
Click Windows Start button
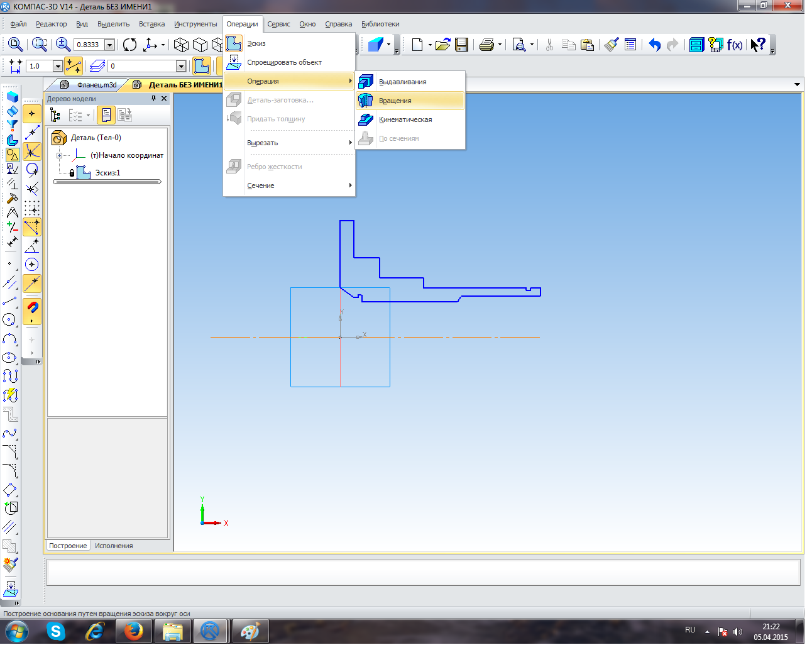(x=16, y=631)
